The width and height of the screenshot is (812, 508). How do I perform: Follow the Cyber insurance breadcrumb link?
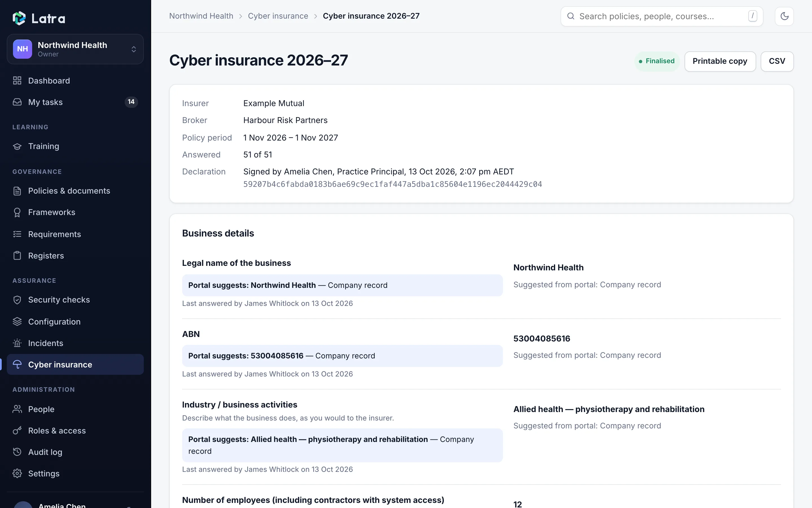[x=278, y=16]
